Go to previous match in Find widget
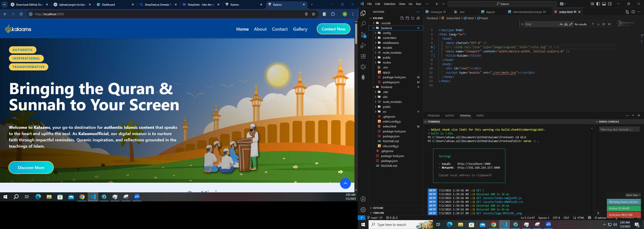The image size is (644, 229). pos(593,24)
